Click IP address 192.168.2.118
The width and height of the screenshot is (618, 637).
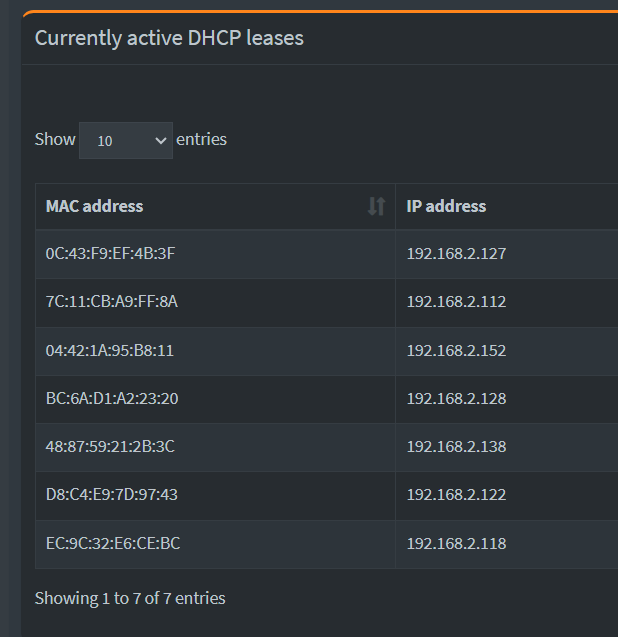(x=456, y=543)
